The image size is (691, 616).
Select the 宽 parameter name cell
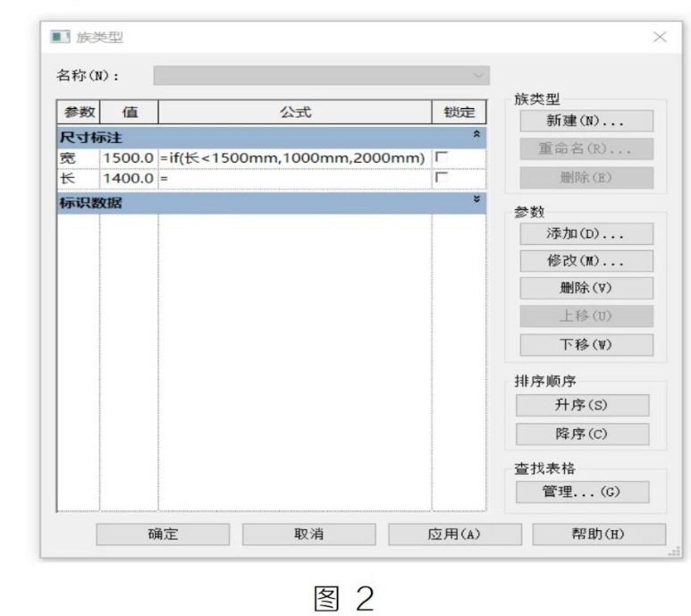[79, 157]
